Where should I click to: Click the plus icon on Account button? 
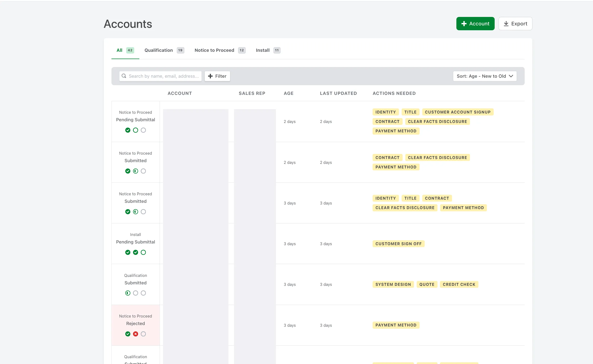click(464, 23)
